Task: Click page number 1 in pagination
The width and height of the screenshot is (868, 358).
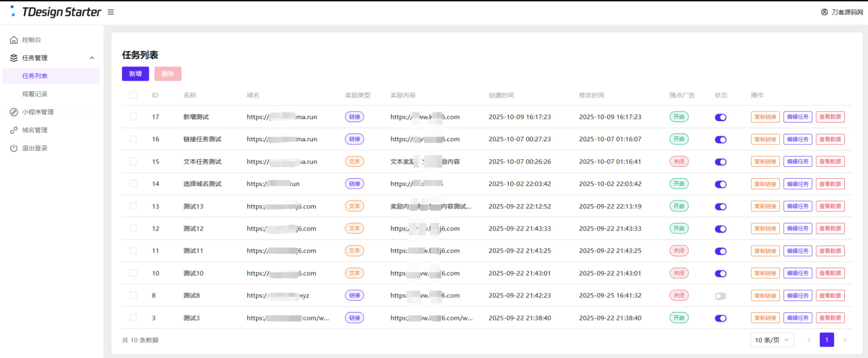Action: pos(827,340)
